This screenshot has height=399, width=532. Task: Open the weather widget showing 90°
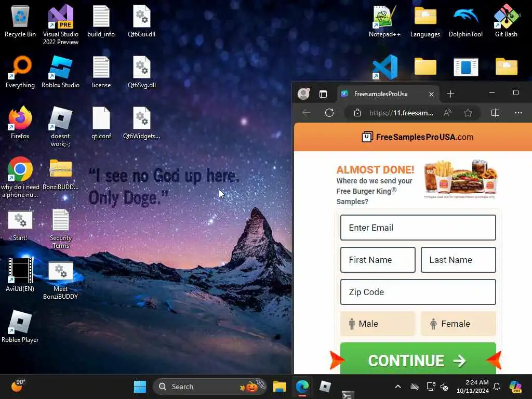[18, 386]
